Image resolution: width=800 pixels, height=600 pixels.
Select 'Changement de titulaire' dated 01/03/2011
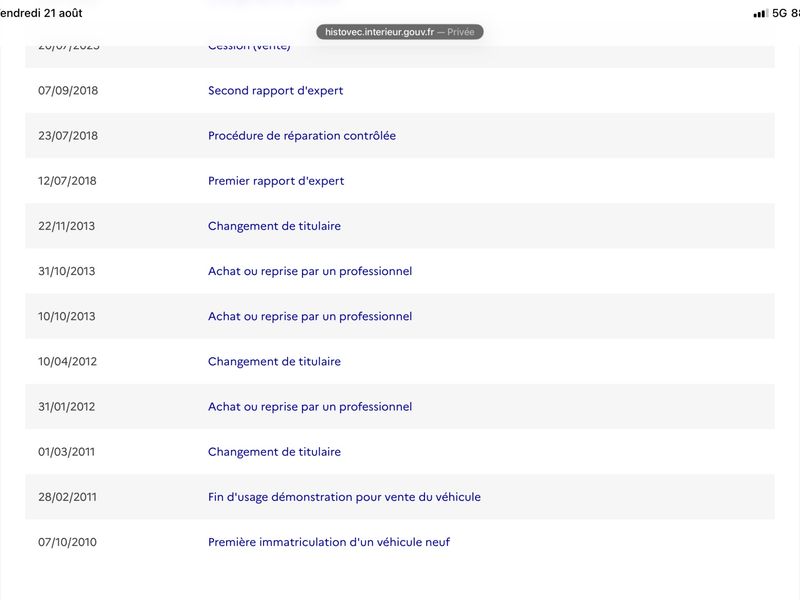[274, 452]
